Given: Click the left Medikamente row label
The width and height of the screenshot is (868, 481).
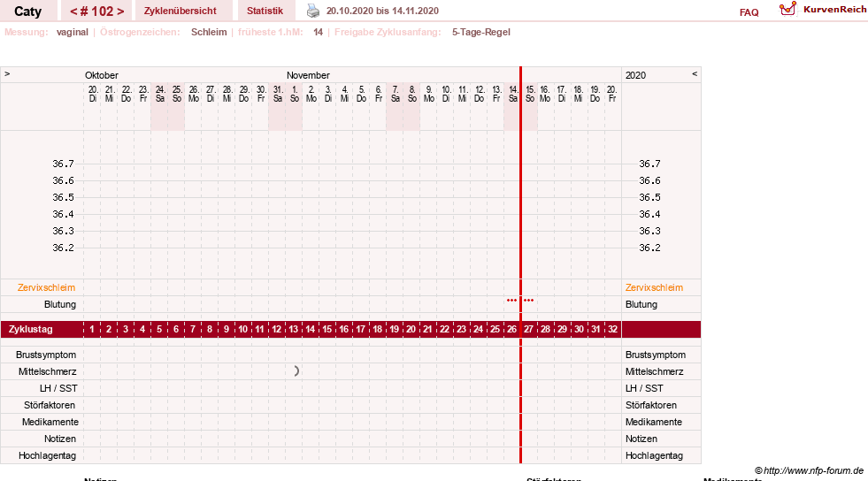Looking at the screenshot, I should 50,422.
